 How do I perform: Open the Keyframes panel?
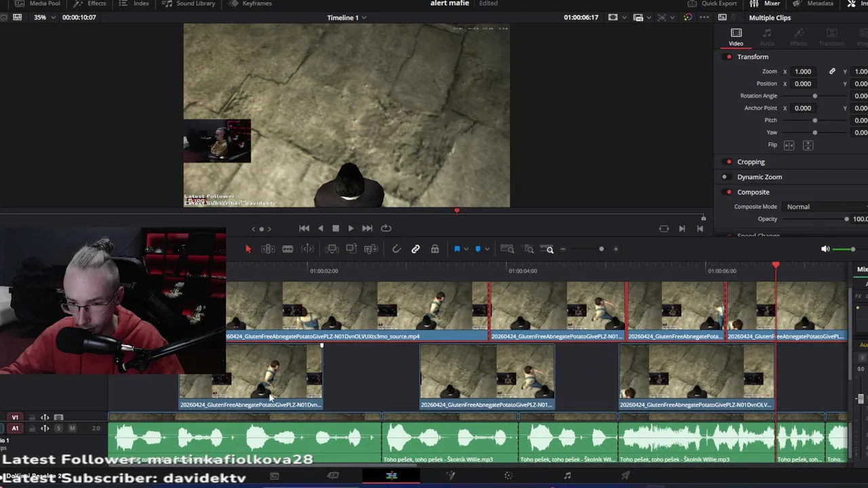[x=250, y=3]
